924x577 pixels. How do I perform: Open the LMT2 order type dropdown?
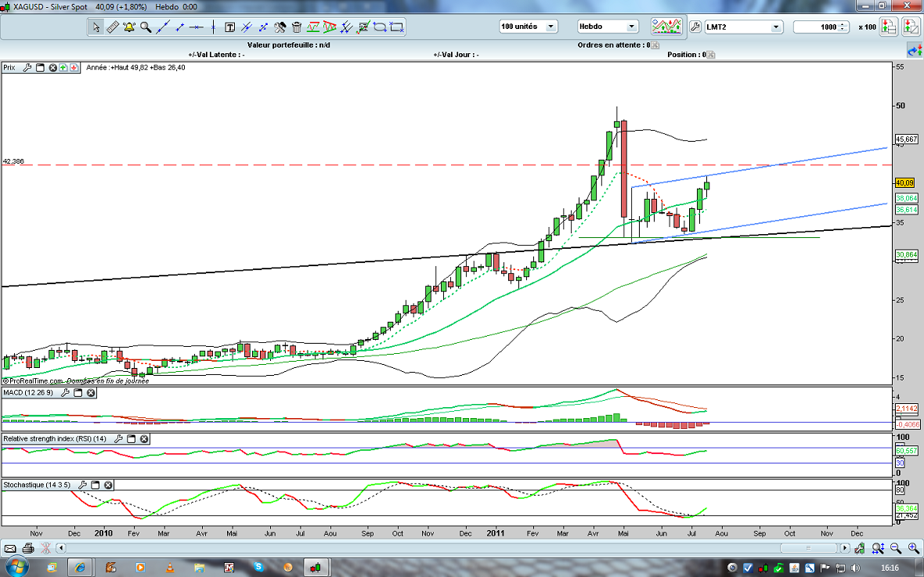[743, 27]
